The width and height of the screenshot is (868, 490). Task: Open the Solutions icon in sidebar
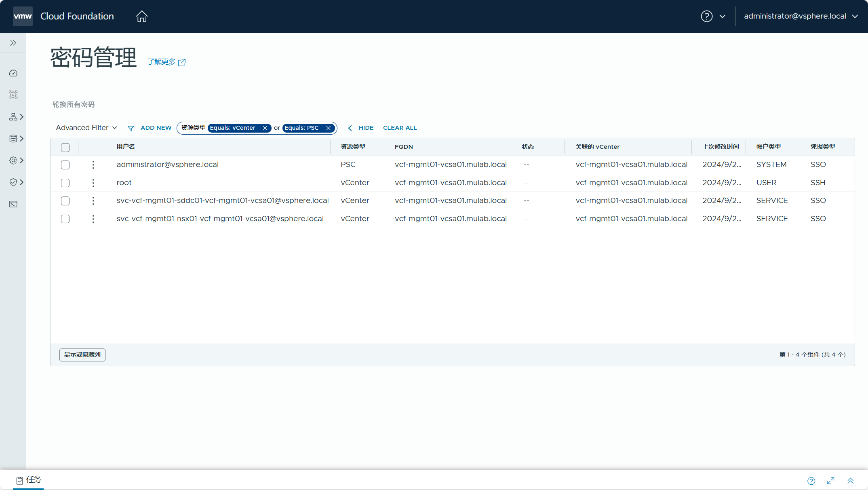click(13, 95)
